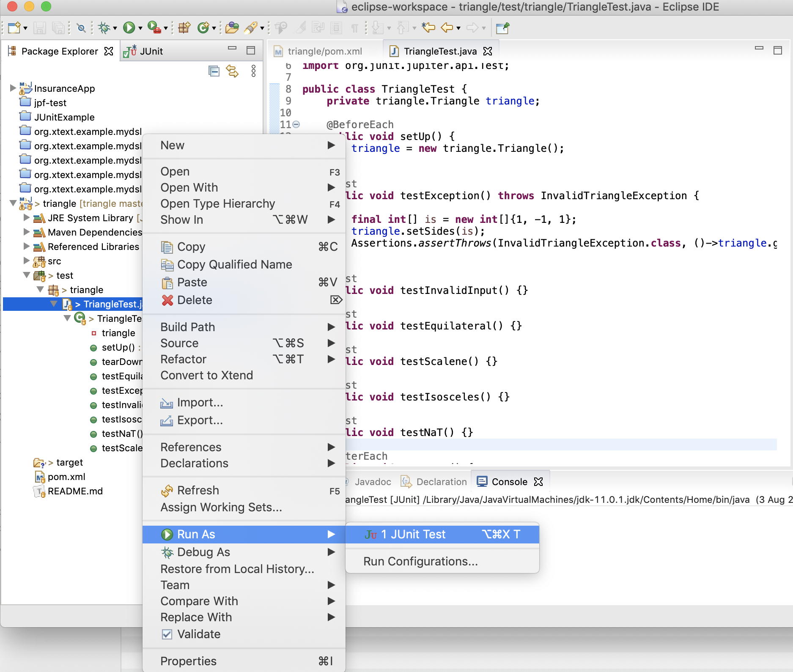Click Delete in the context menu
The width and height of the screenshot is (793, 672).
click(244, 300)
